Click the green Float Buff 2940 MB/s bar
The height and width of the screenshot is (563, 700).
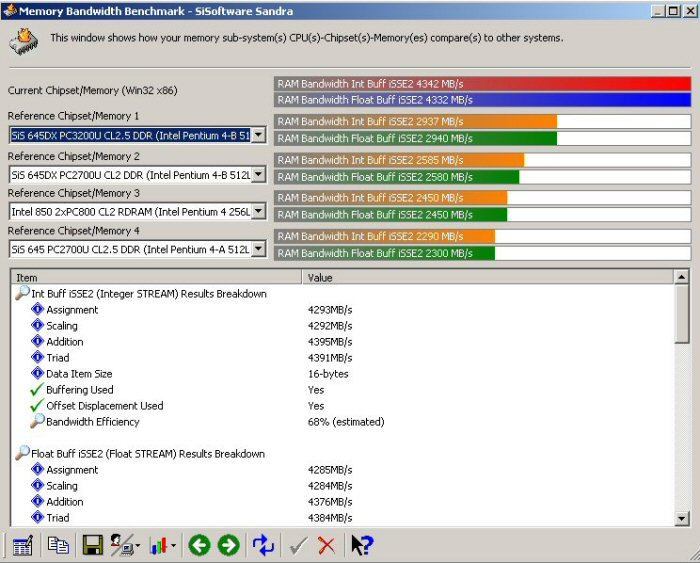(x=416, y=138)
